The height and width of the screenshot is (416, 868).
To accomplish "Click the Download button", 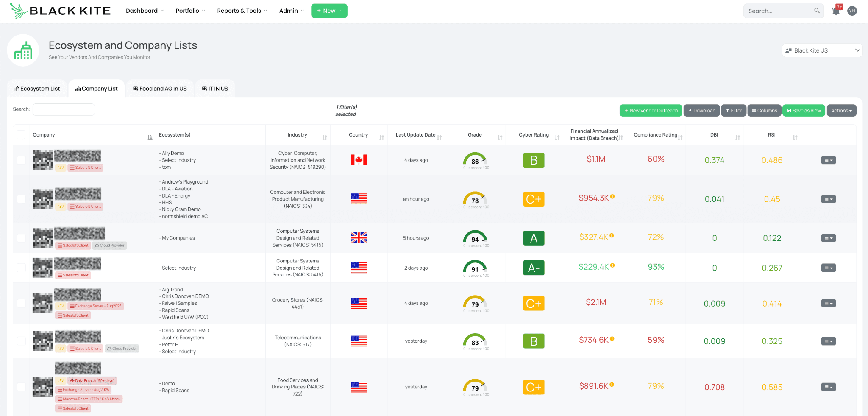I will pyautogui.click(x=701, y=111).
